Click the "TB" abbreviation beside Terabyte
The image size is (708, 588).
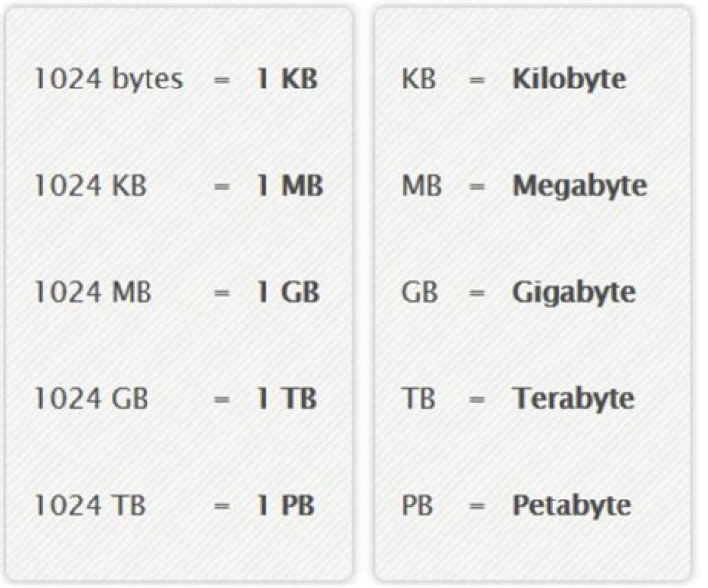(418, 399)
